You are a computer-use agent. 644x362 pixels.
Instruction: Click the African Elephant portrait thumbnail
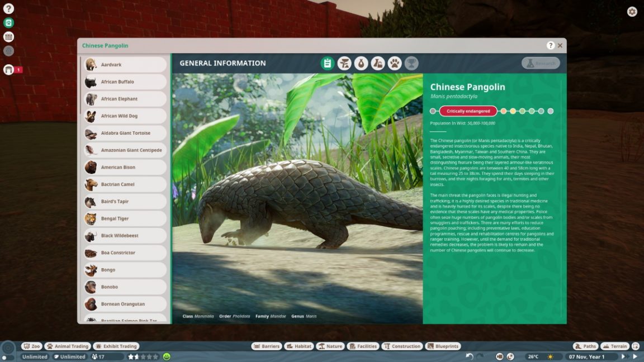91,99
